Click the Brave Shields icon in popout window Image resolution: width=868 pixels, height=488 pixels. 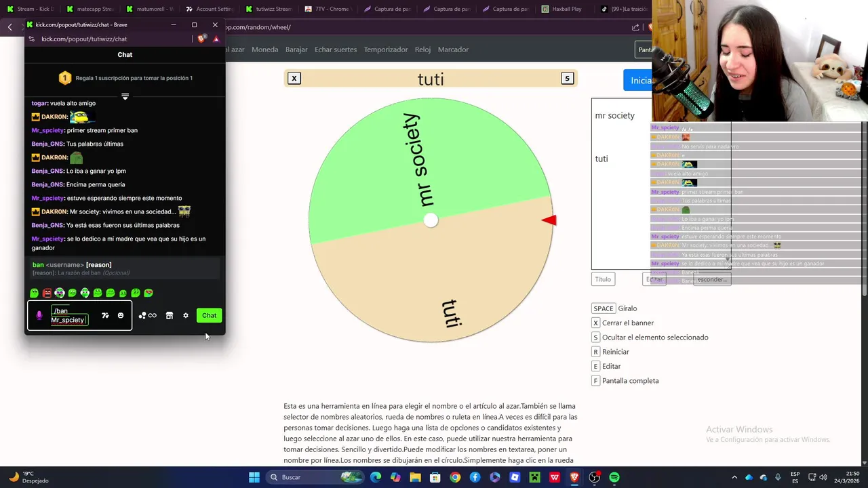pyautogui.click(x=201, y=39)
